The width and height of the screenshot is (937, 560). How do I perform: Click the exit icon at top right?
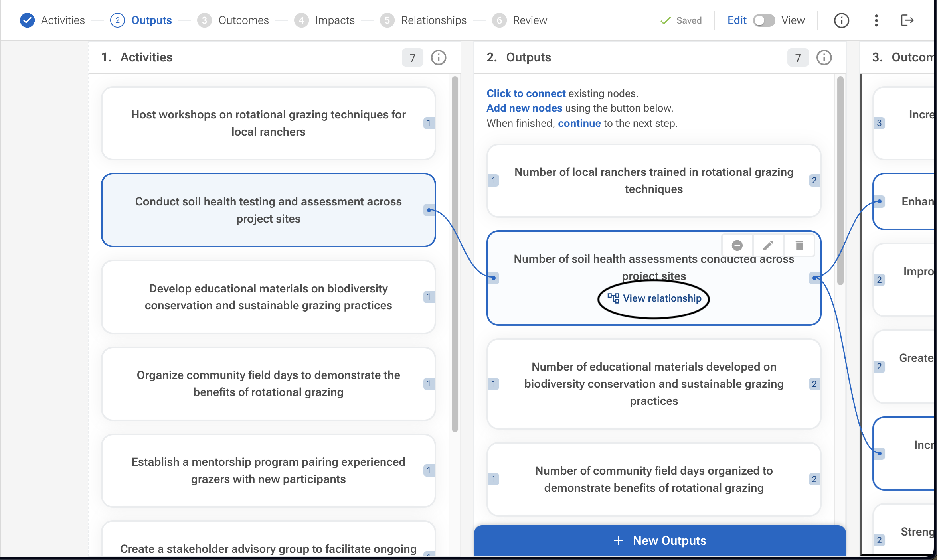tap(907, 20)
